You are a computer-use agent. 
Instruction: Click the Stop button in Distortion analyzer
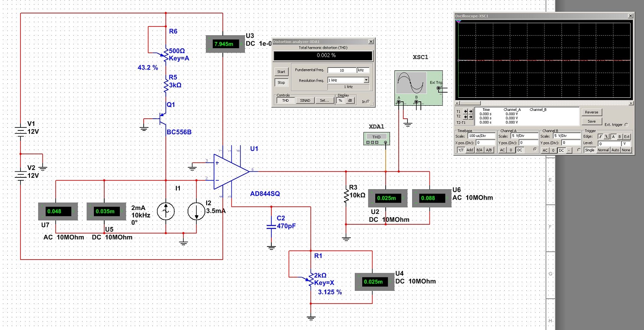[x=281, y=82]
